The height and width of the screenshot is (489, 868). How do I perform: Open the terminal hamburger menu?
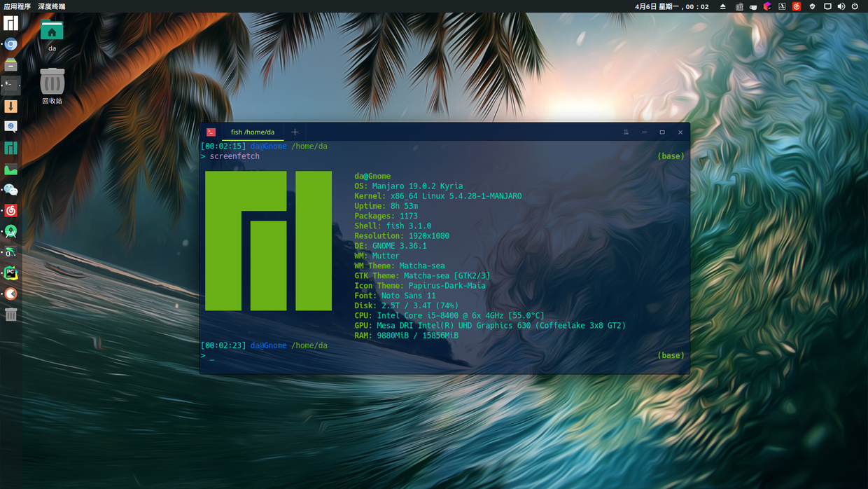click(626, 132)
